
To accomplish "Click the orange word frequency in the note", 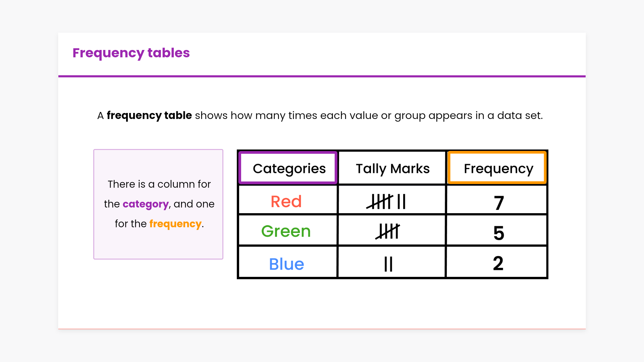I will 175,224.
